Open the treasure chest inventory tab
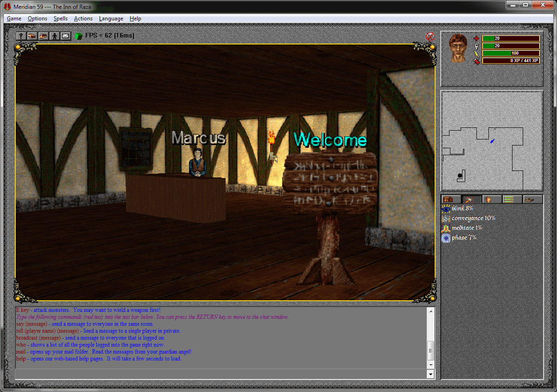Viewport: 557px width, 392px height. click(x=450, y=199)
